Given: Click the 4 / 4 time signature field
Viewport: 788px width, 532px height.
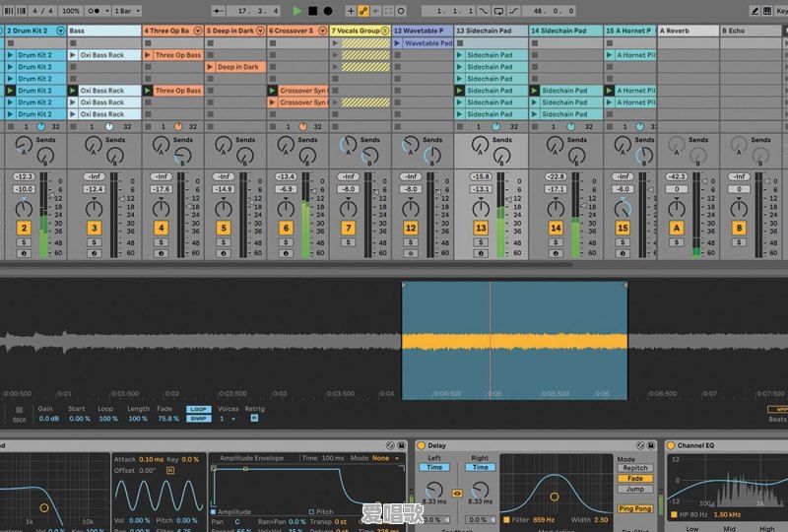Looking at the screenshot, I should pyautogui.click(x=42, y=11).
